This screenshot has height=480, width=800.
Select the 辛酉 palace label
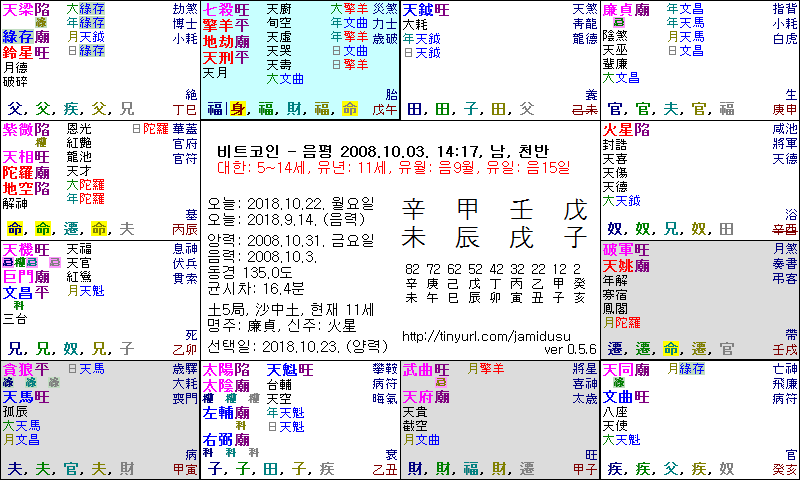[x=785, y=230]
